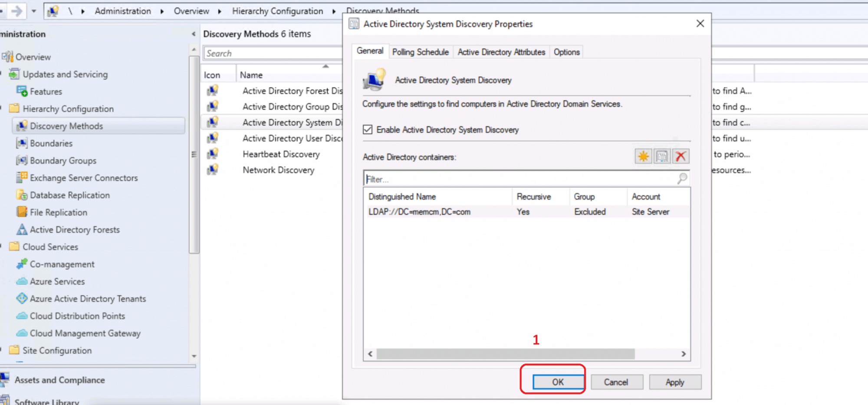Click the Exchange Server Connectors icon
Screen dimensions: 868x405
[21, 178]
